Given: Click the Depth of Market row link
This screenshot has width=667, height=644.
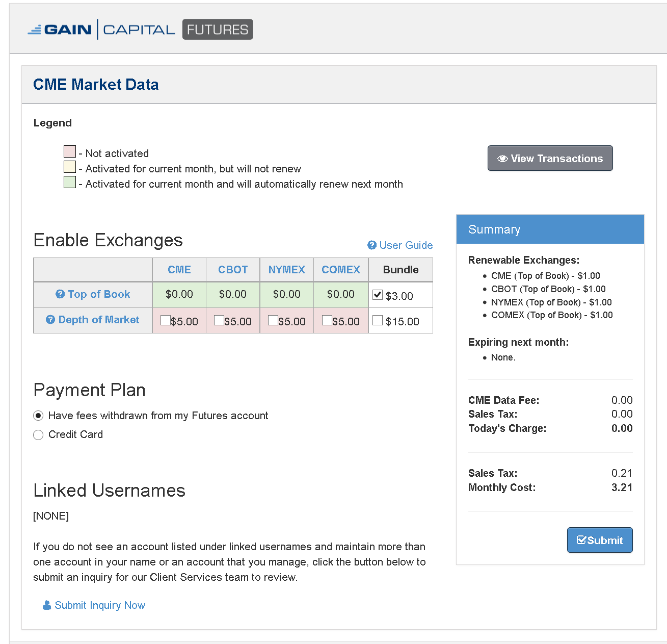Looking at the screenshot, I should tap(99, 320).
